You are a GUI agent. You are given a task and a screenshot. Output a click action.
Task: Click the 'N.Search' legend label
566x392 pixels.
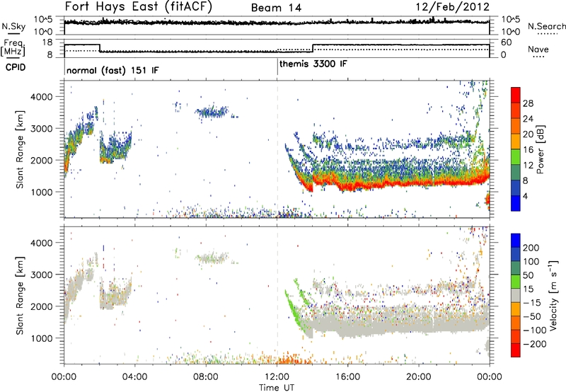pyautogui.click(x=546, y=26)
